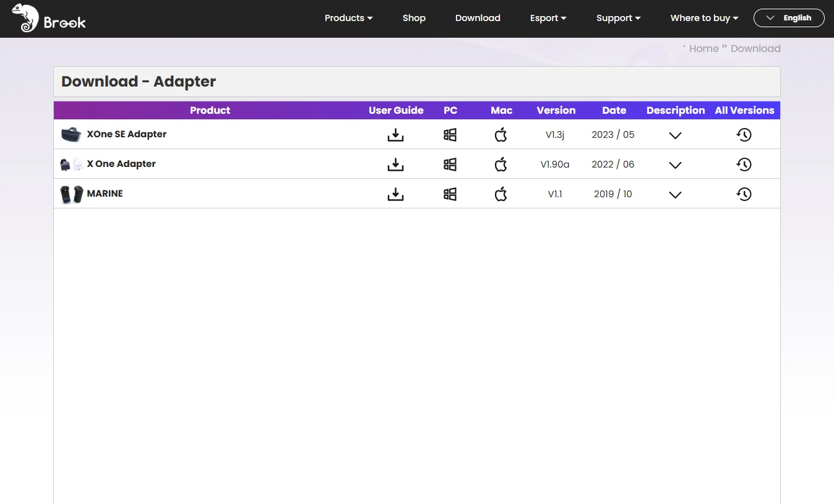This screenshot has width=834, height=504.
Task: Click the Version column header
Action: 556,110
